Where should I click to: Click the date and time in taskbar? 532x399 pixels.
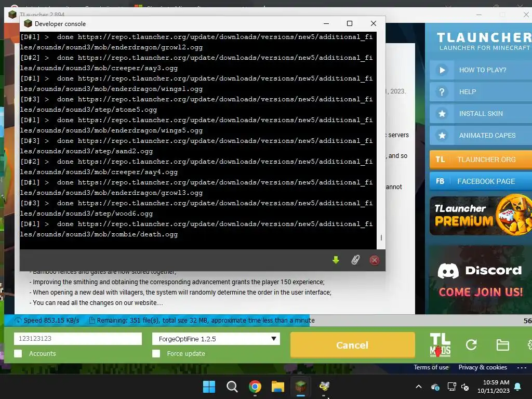(x=494, y=387)
